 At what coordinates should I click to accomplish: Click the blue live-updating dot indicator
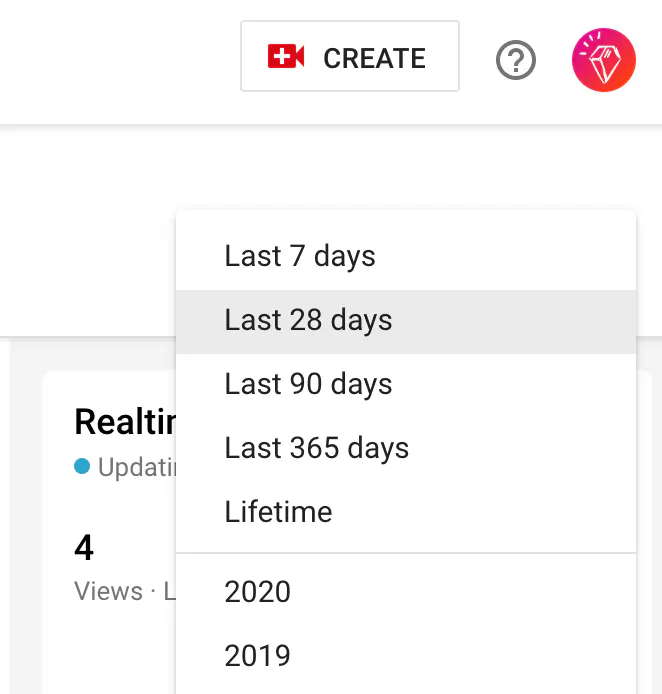[82, 466]
